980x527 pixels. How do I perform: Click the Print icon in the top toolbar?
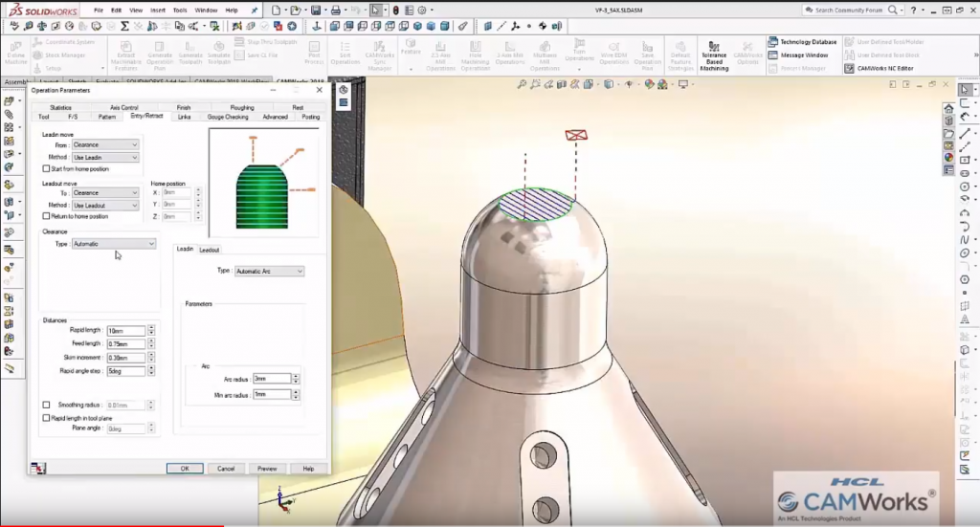pos(336,10)
